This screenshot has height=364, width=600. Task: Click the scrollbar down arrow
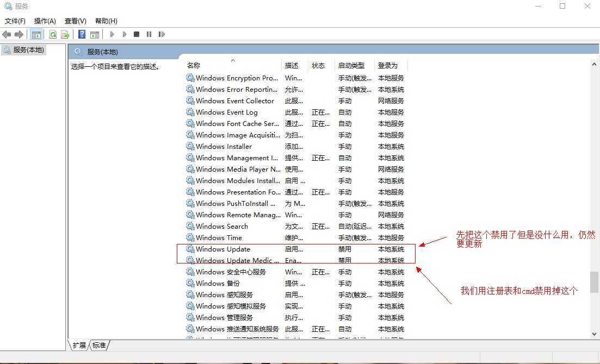point(594,334)
